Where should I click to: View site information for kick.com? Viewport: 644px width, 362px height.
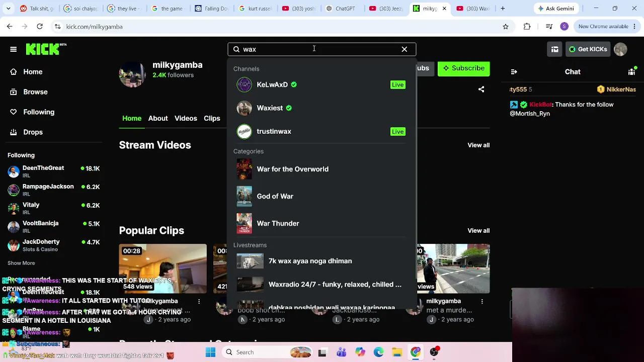click(57, 27)
